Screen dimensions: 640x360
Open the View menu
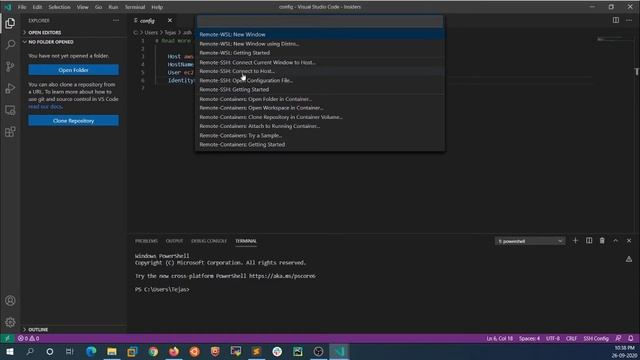click(82, 7)
